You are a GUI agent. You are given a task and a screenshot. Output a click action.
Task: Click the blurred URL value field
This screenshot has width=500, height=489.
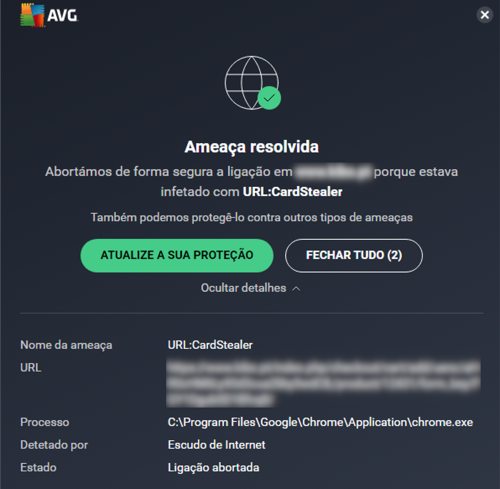coord(323,383)
